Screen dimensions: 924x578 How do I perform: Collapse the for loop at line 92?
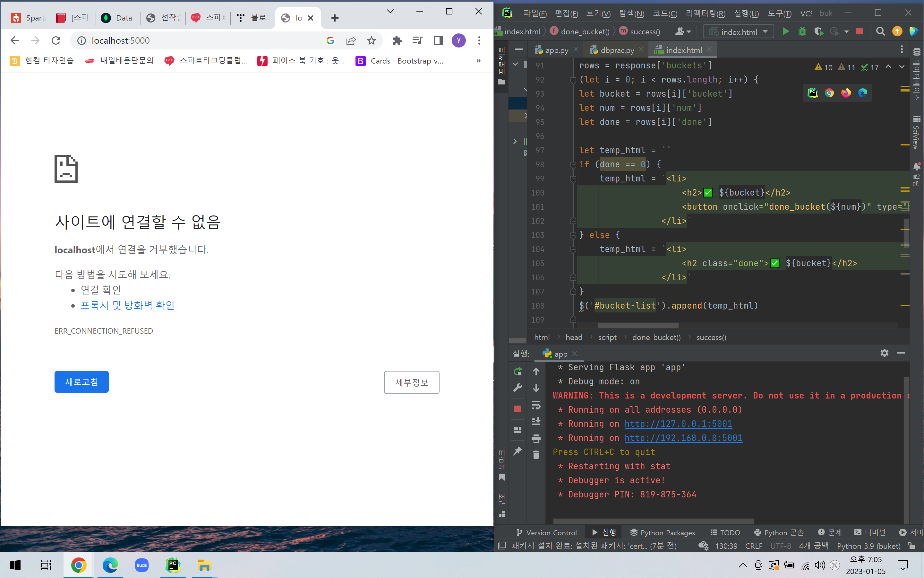pyautogui.click(x=573, y=80)
